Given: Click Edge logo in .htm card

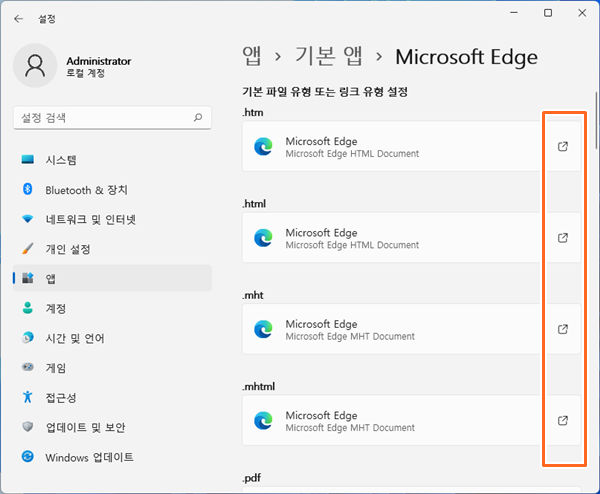Looking at the screenshot, I should pos(263,147).
